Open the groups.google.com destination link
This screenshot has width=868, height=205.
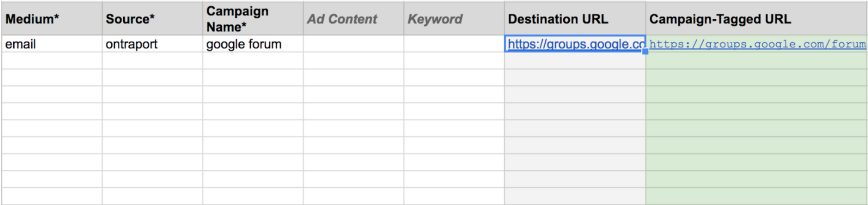click(575, 44)
